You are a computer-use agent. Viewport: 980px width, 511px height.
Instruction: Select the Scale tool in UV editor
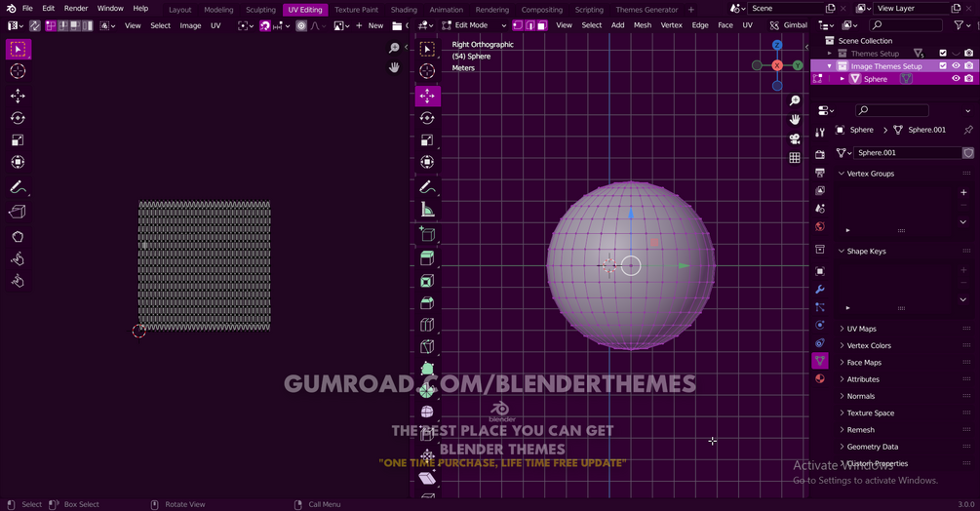(x=18, y=139)
